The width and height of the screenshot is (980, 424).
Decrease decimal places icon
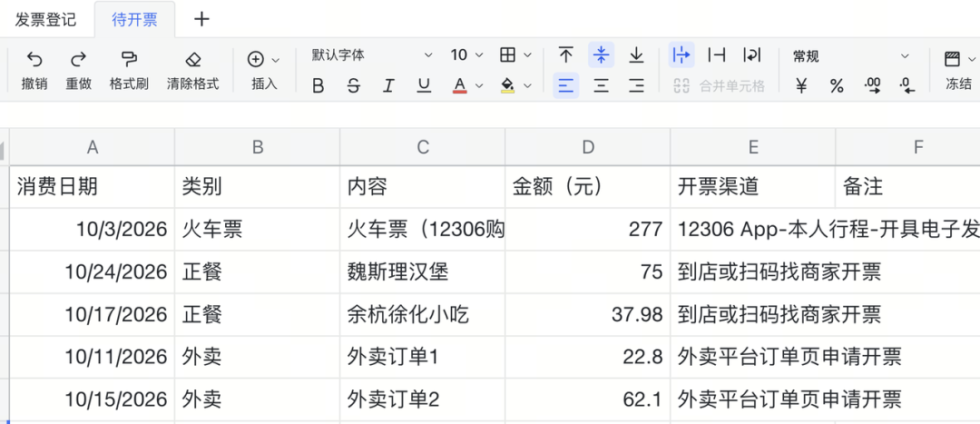pos(906,85)
